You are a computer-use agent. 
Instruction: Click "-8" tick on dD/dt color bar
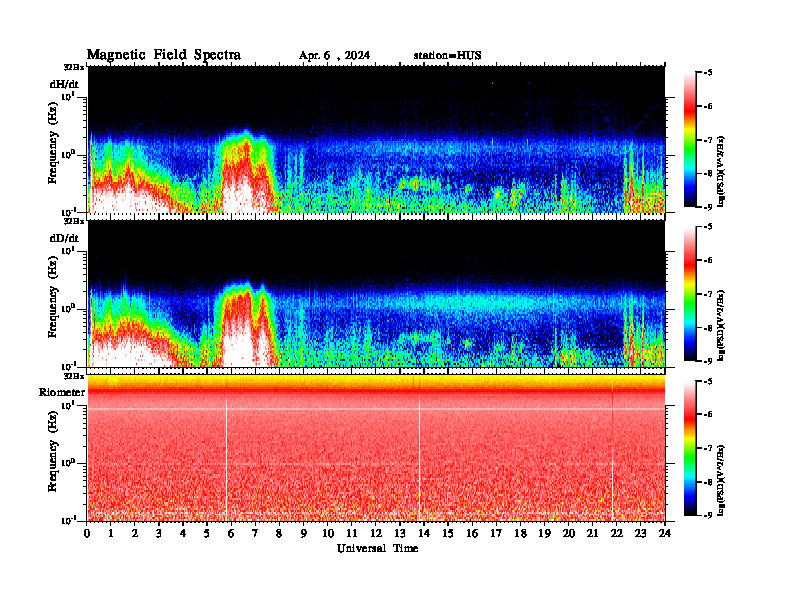(708, 327)
